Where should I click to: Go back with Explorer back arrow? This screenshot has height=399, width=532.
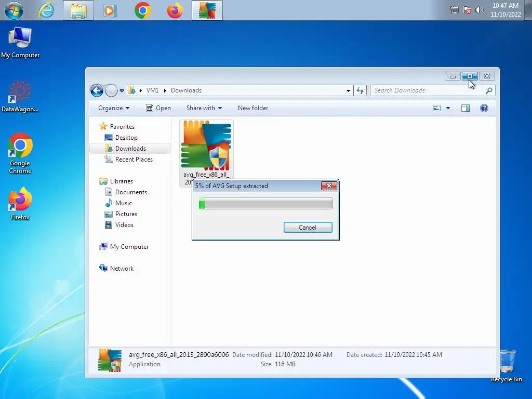tap(97, 90)
